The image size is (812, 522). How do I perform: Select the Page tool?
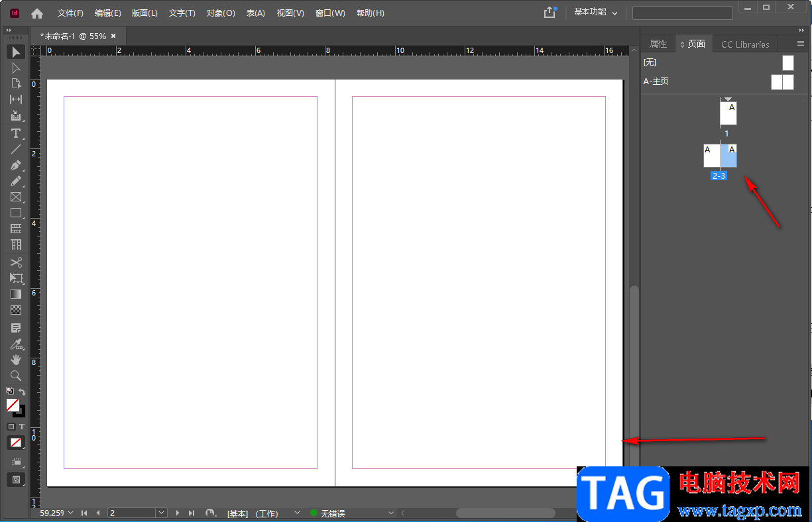pos(16,83)
